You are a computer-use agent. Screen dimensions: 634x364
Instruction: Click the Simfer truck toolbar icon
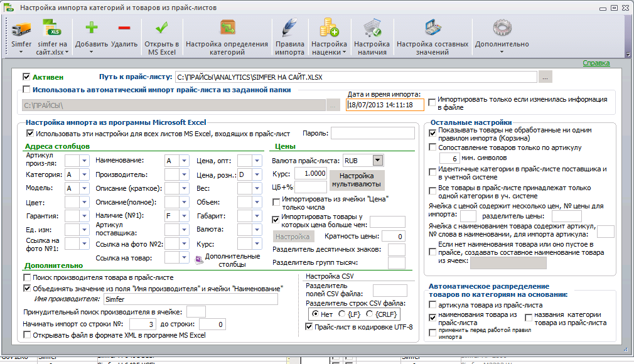21,29
